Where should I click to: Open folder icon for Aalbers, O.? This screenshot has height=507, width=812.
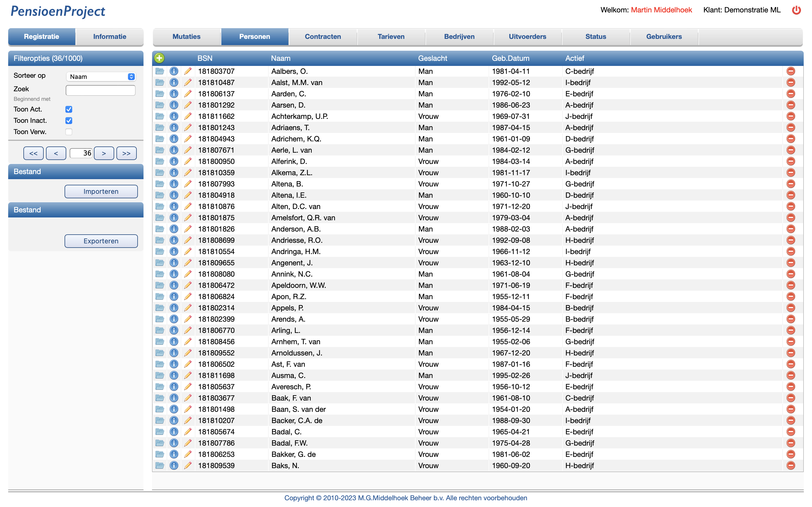(160, 71)
